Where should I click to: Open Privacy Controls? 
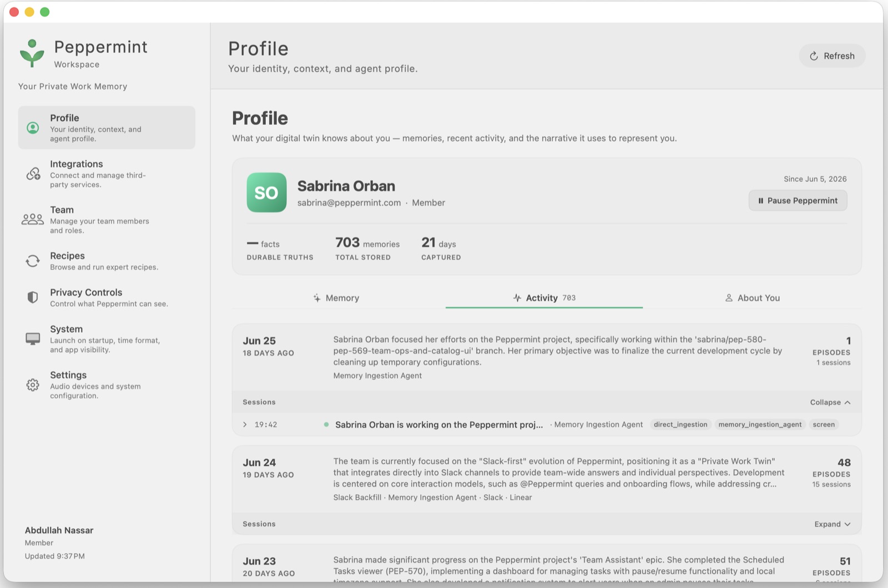pos(107,297)
